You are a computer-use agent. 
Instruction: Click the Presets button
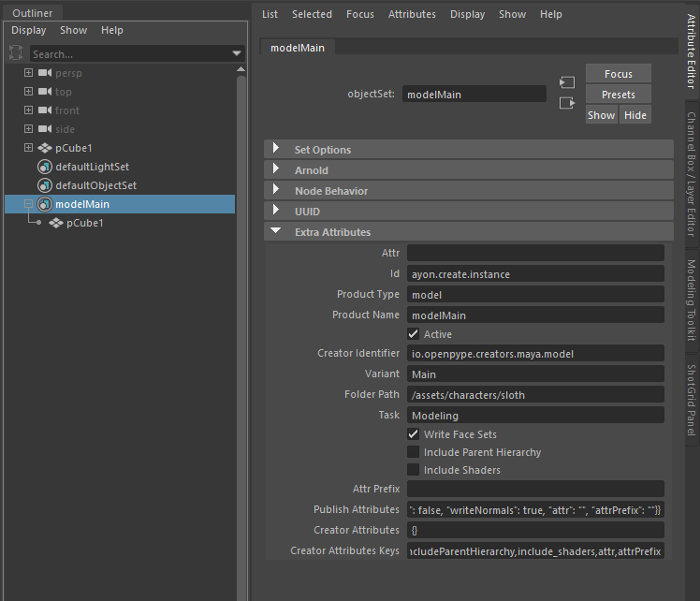click(618, 95)
